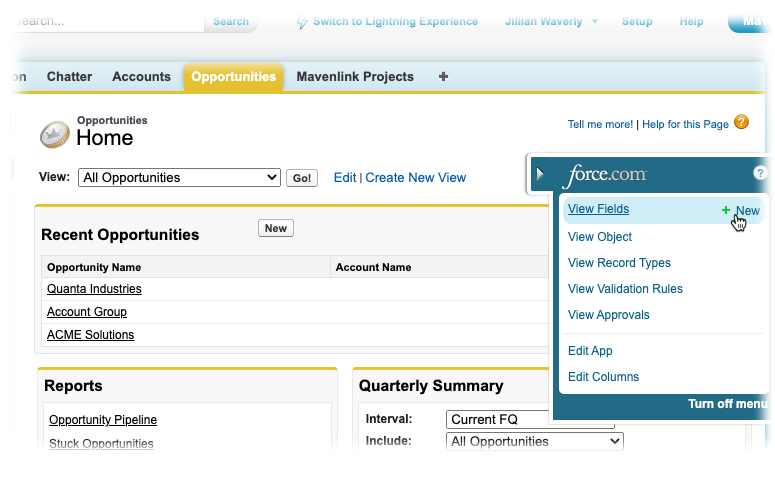This screenshot has height=478, width=775.
Task: Click Edit Columns menu entry
Action: click(x=603, y=377)
